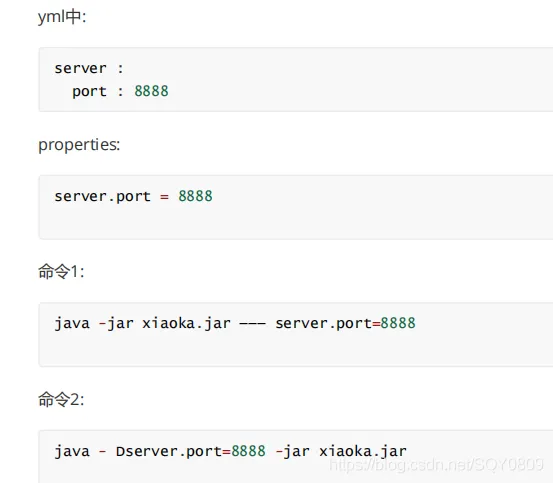Image resolution: width=553 pixels, height=483 pixels.
Task: Click the 'port' key in yml block
Action: 89,92
